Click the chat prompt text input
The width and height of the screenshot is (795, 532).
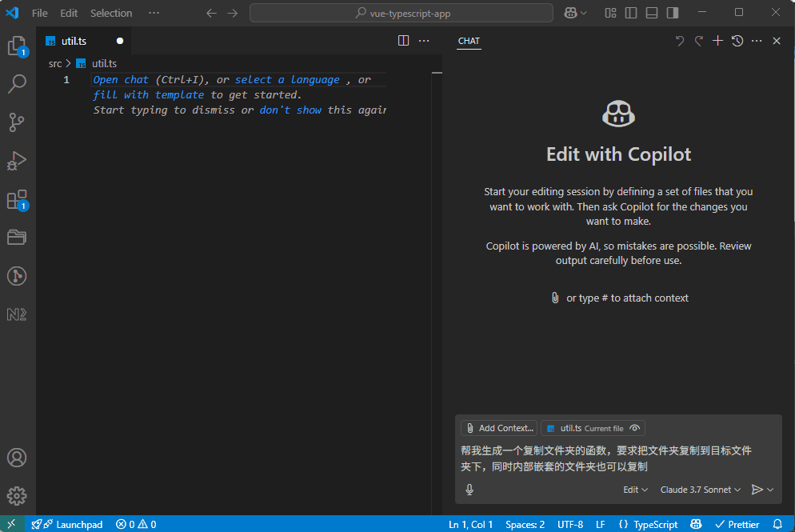(x=617, y=458)
